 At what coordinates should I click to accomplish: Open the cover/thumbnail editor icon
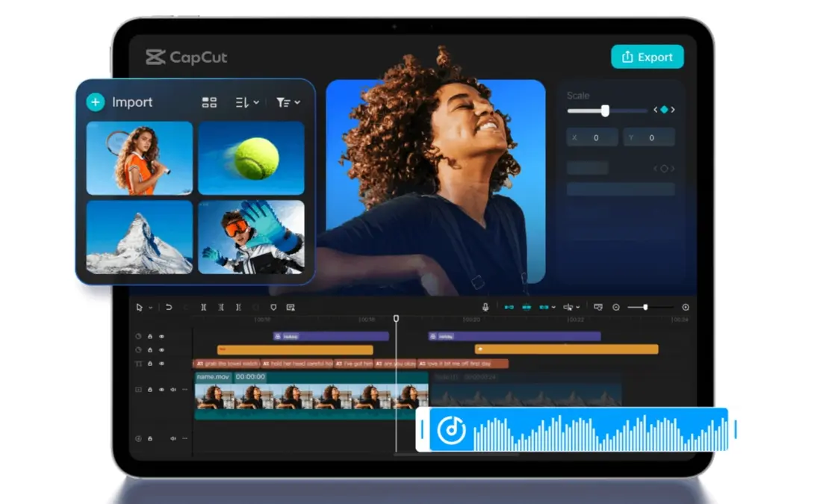(599, 307)
